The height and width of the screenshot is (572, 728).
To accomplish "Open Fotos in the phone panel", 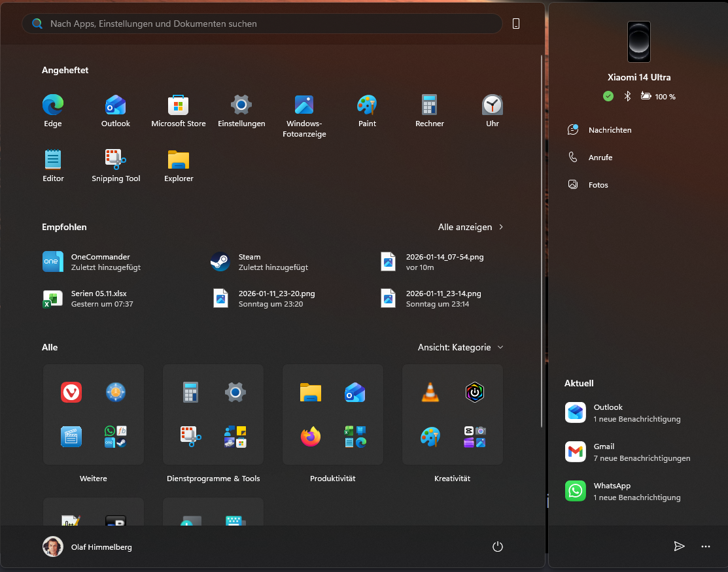I will (598, 185).
